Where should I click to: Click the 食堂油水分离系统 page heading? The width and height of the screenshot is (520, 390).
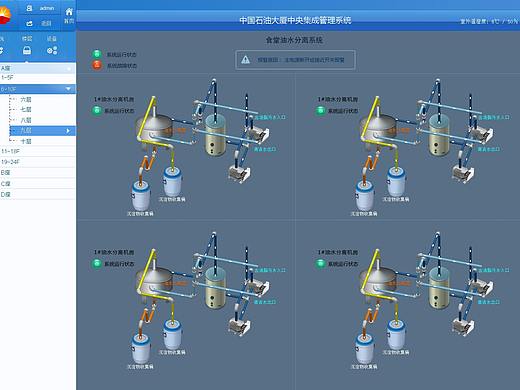pos(294,40)
